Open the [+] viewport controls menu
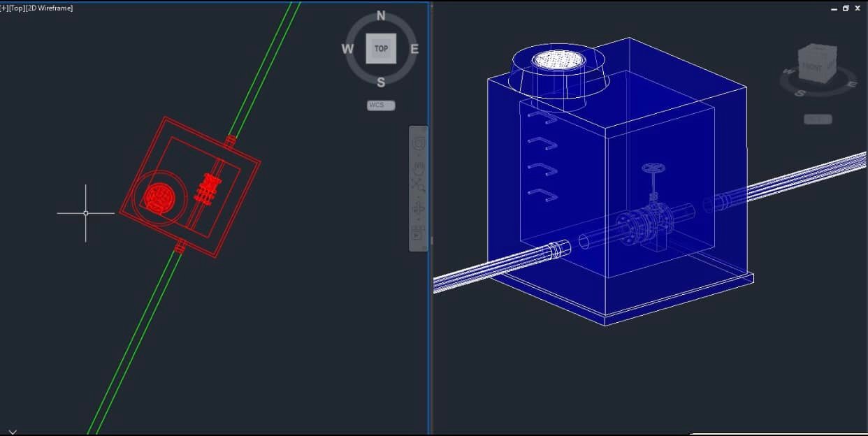This screenshot has width=868, height=436. coord(4,8)
